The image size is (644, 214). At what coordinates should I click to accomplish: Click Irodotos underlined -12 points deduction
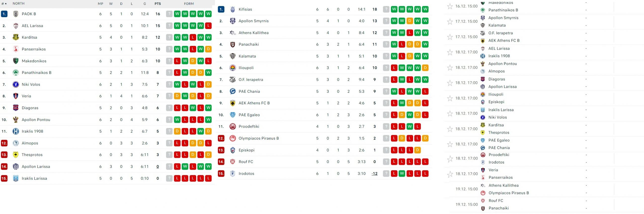click(x=375, y=174)
